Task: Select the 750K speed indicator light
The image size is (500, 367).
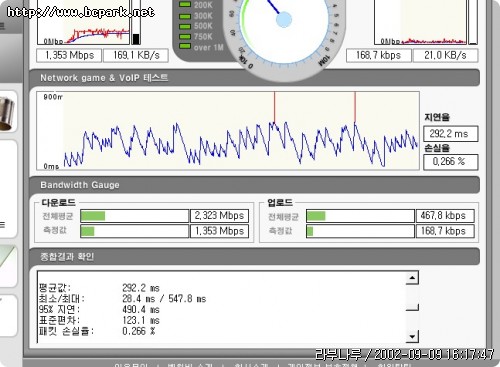Action: (185, 36)
